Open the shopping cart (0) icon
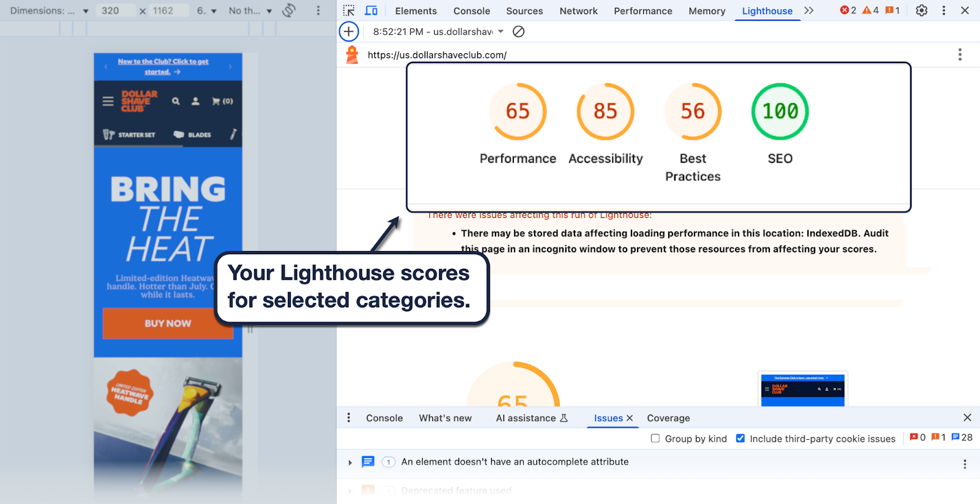The image size is (980, 504). coord(222,101)
